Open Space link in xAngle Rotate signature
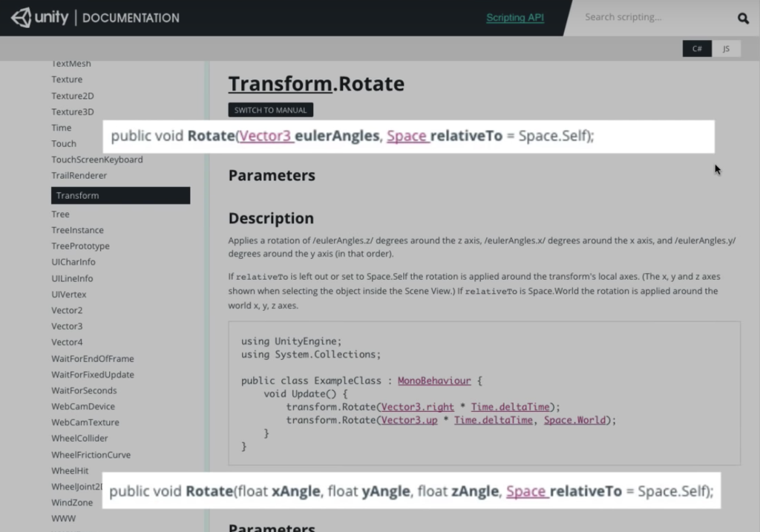 (526, 491)
